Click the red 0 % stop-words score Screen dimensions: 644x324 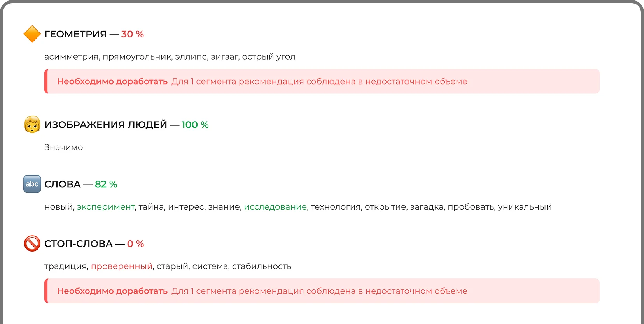point(135,244)
